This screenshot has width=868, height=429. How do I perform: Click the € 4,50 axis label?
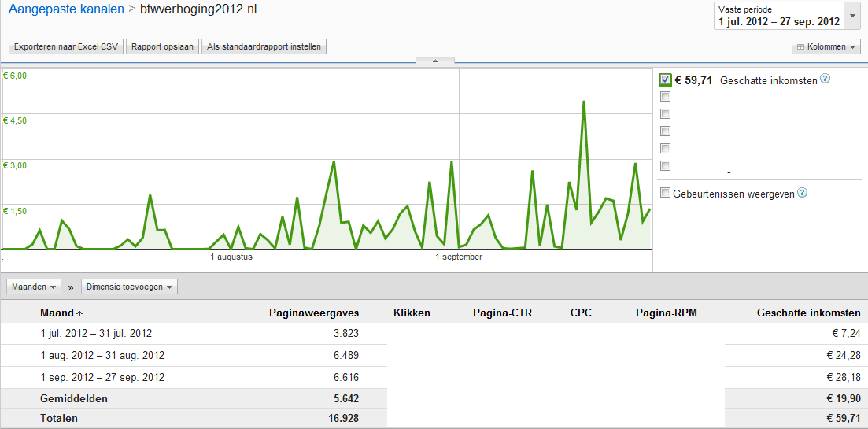point(15,120)
